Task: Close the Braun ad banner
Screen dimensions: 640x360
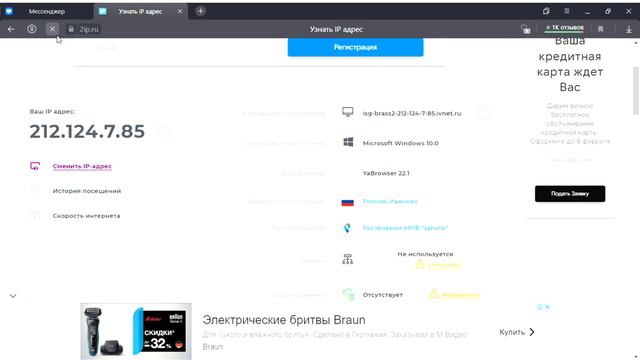Action: pyautogui.click(x=547, y=307)
